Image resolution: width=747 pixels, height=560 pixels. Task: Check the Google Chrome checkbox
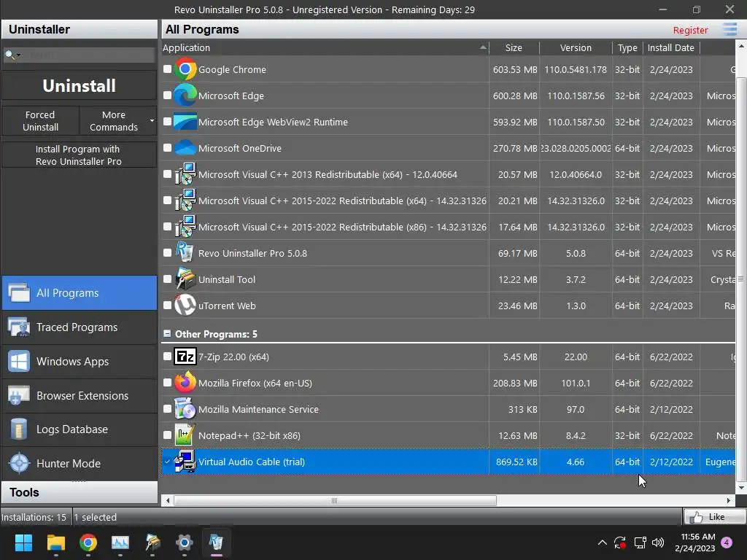coord(167,69)
